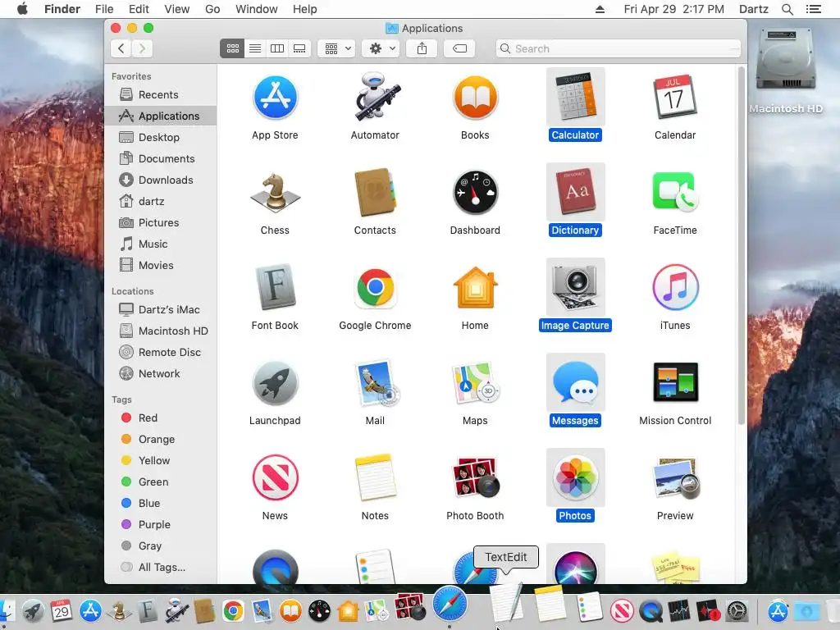840x630 pixels.
Task: Switch to column view in toolbar
Action: (277, 48)
